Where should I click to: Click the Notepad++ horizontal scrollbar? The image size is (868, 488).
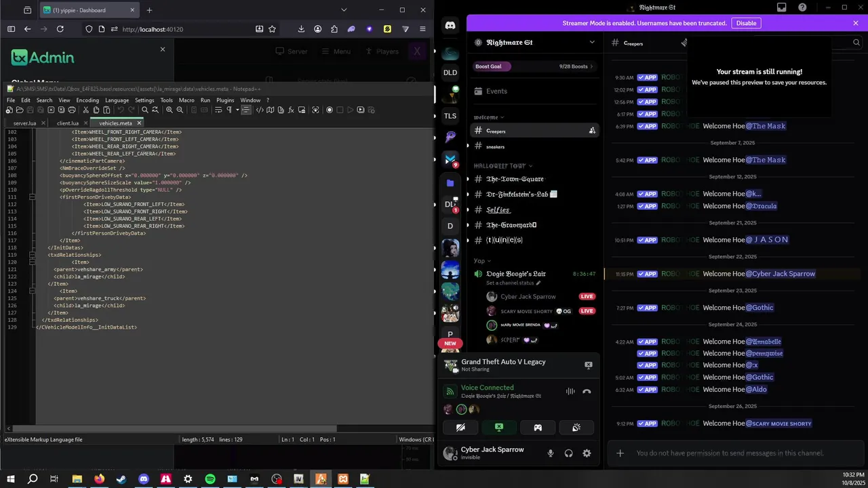click(174, 428)
